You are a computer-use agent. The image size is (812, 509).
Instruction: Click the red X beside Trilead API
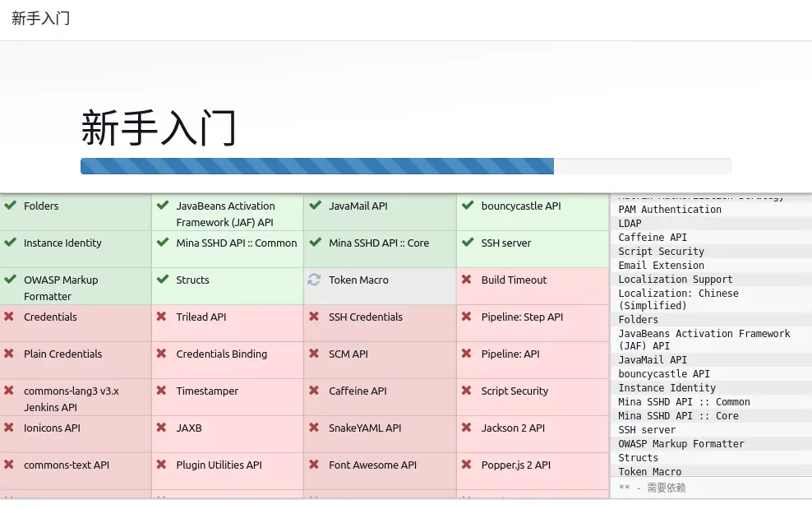[x=162, y=317]
